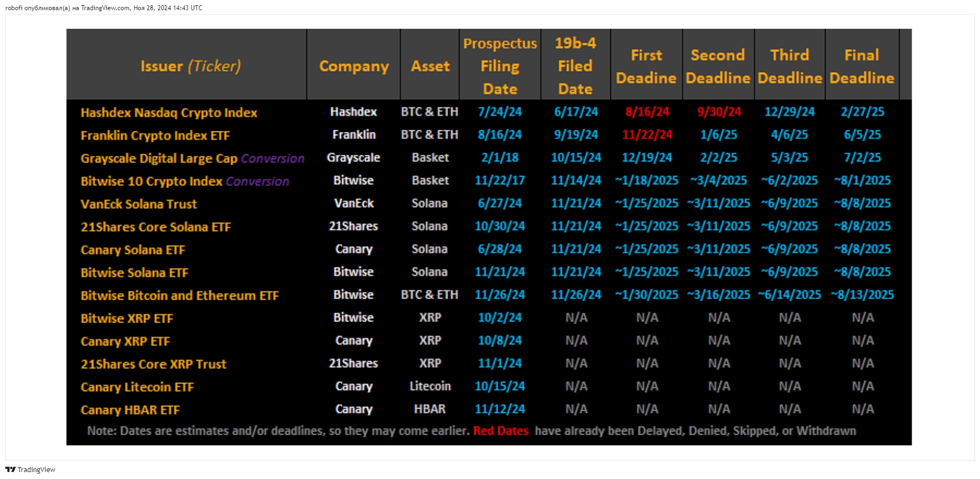This screenshot has width=980, height=479.
Task: Click Hashdex final deadline 2/27/25
Action: point(863,112)
